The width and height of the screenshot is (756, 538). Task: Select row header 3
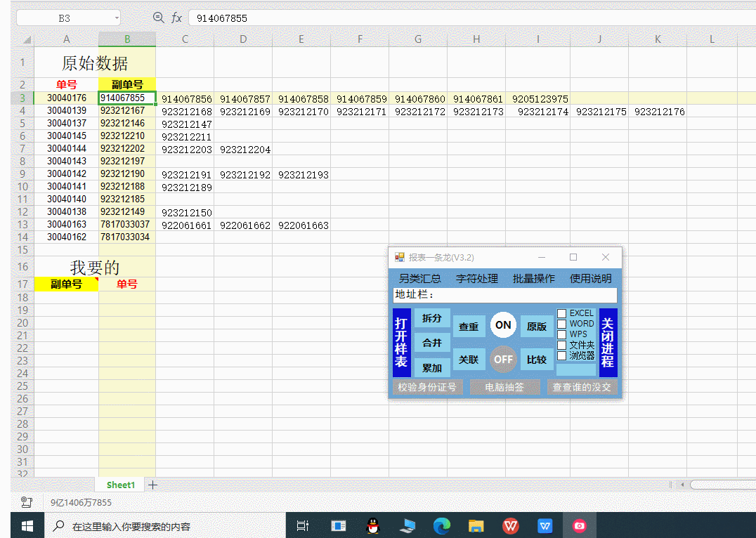[22, 98]
